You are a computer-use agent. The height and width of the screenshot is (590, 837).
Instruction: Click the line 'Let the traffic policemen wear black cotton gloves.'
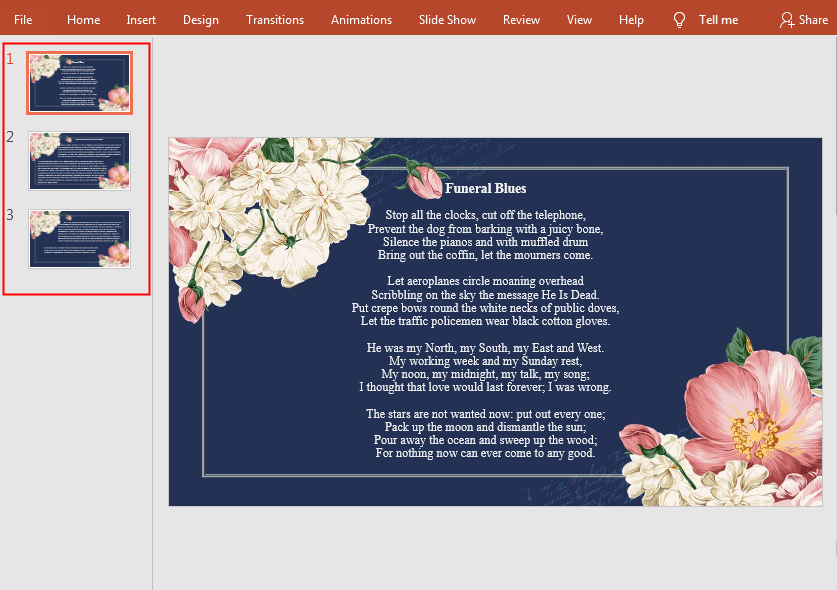coord(485,321)
